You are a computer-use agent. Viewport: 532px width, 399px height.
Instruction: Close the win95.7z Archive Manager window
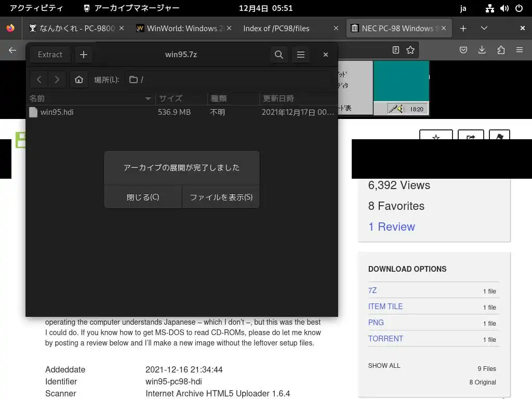coord(326,55)
